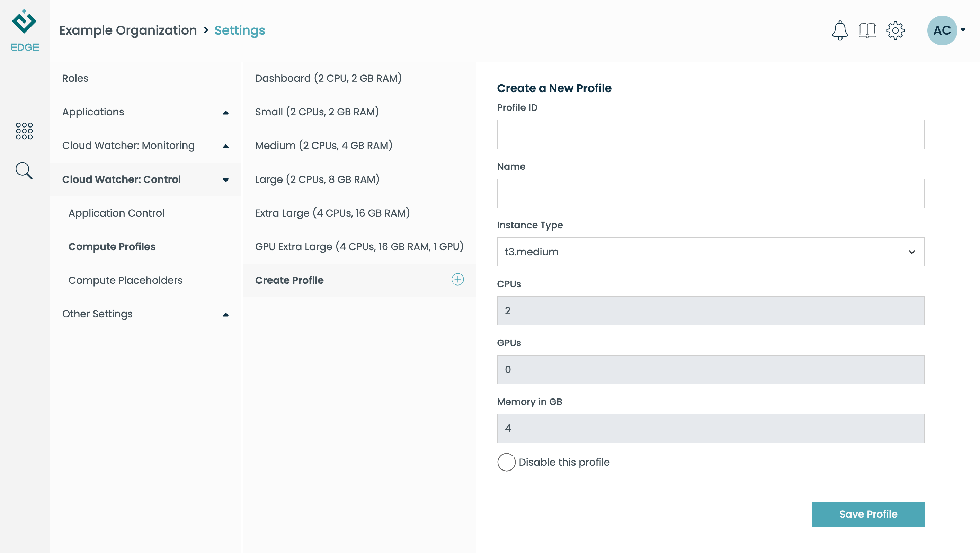Click the CPUs field showing 2

[710, 310]
